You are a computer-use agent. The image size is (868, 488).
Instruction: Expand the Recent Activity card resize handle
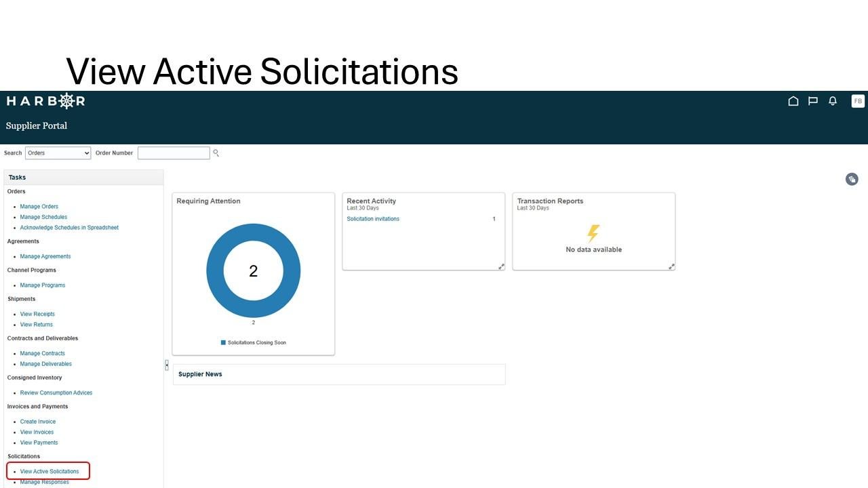(501, 266)
